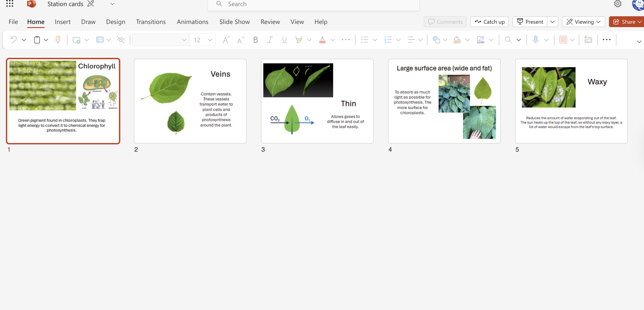Toggle Italic formatting

pos(270,40)
